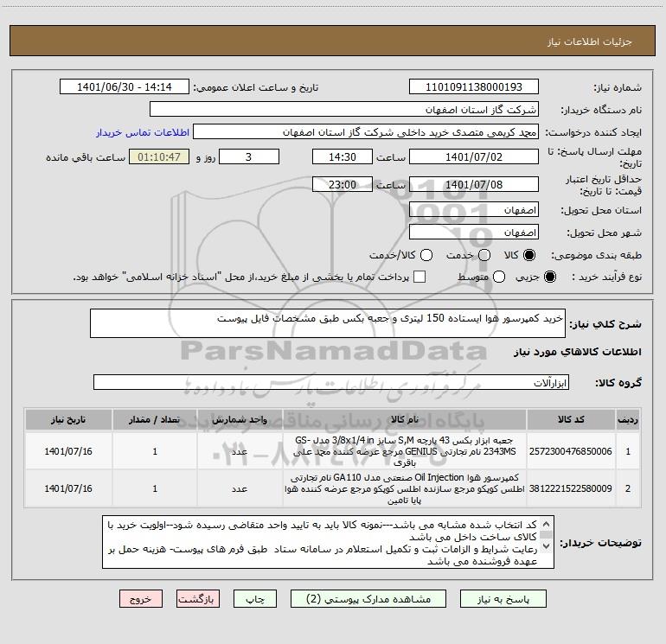666x644 pixels.
Task: Click the need number field 1101091138000193
Action: tap(474, 86)
